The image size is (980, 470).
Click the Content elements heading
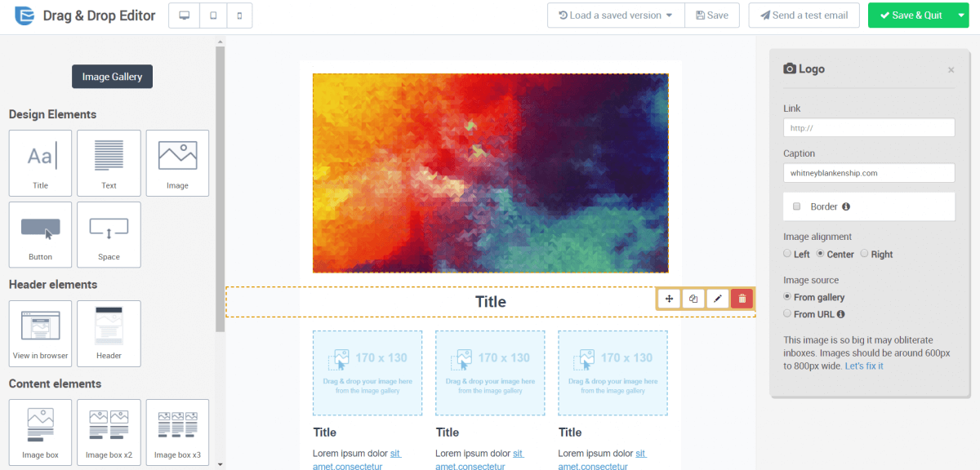pos(55,384)
